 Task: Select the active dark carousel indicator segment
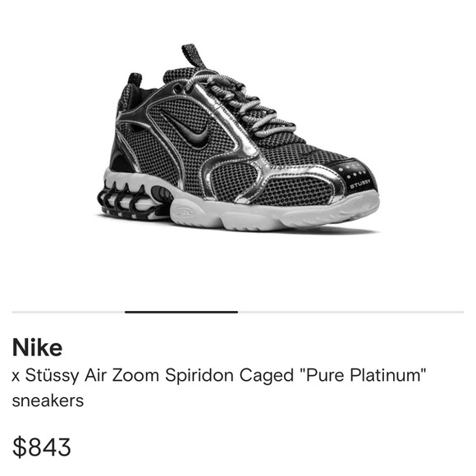pyautogui.click(x=181, y=312)
